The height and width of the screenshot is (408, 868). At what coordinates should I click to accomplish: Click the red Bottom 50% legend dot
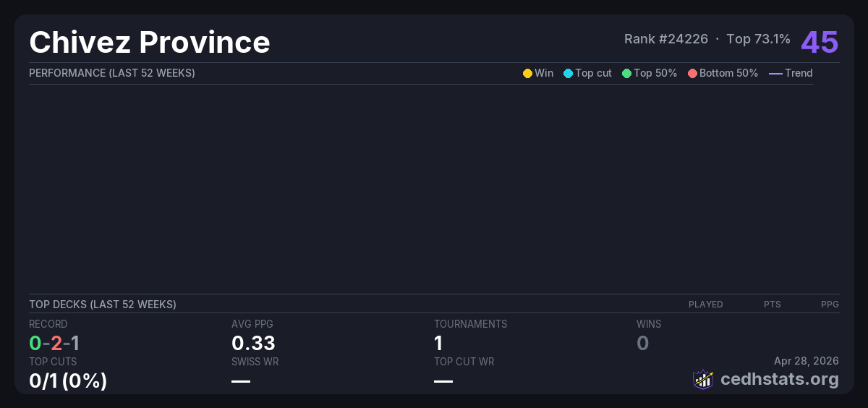[x=692, y=73]
